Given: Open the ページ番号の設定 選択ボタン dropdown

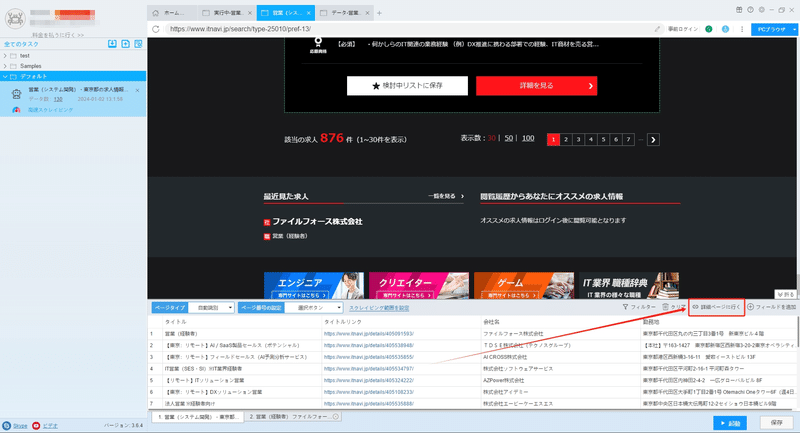Looking at the screenshot, I should (x=313, y=308).
